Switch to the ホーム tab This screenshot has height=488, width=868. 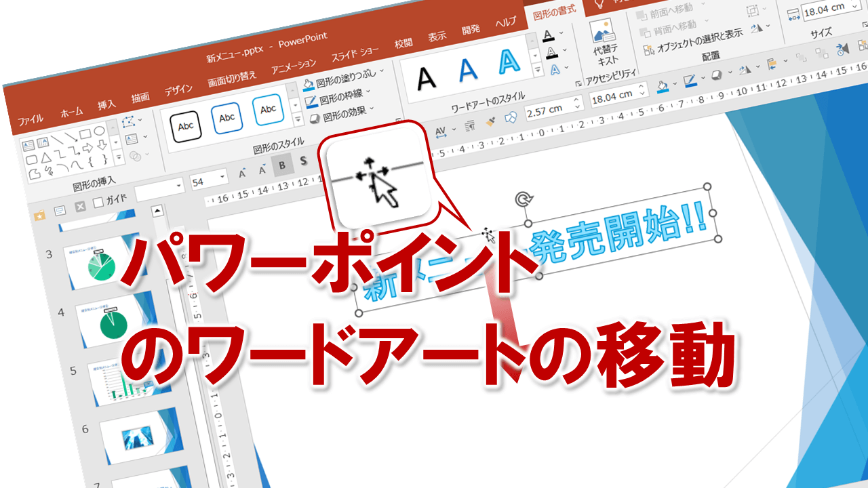point(71,113)
